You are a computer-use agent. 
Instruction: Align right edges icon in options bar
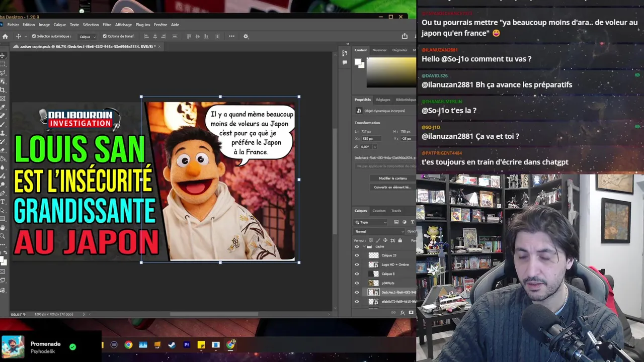164,36
